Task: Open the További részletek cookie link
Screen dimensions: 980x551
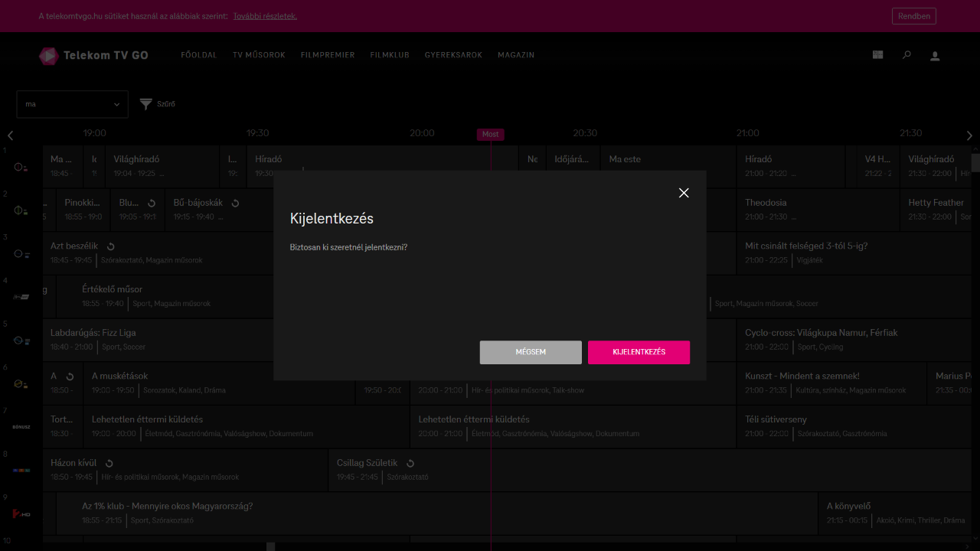Action: tap(265, 16)
